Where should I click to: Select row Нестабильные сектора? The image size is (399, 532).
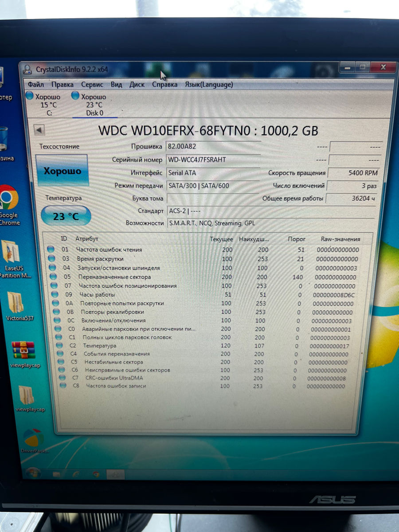pos(209,362)
